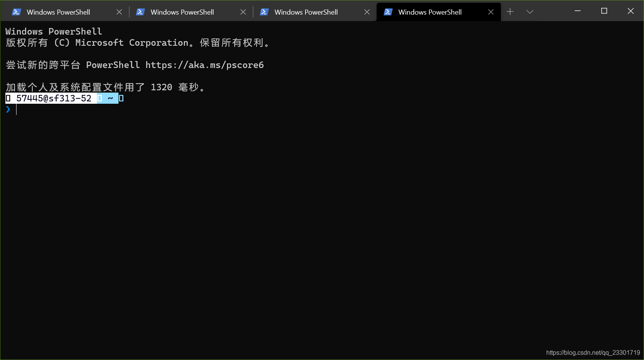Close the first PowerShell tab

click(x=119, y=12)
